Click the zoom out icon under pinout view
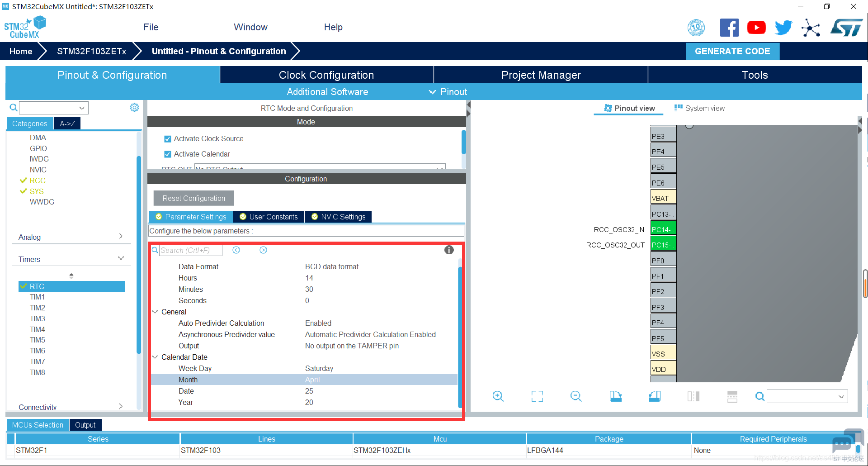Viewport: 868px width, 466px height. click(x=576, y=397)
